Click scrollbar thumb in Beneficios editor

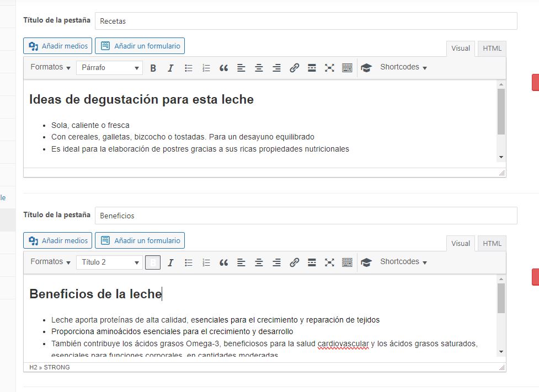501,298
